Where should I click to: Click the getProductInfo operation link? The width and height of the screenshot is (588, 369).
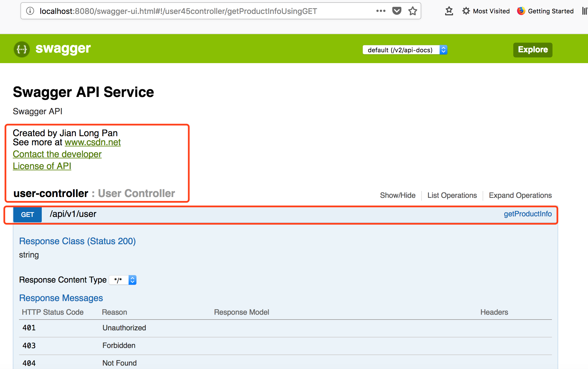click(x=528, y=214)
